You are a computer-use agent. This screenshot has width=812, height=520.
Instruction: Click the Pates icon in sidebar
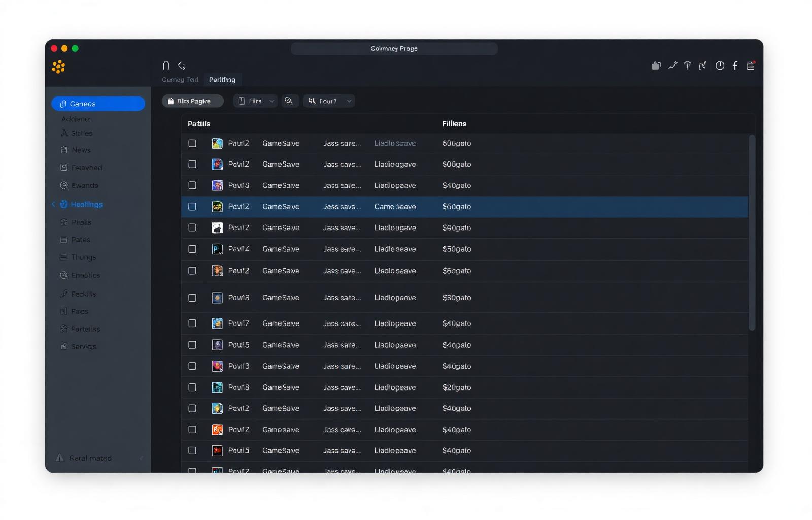(x=64, y=239)
